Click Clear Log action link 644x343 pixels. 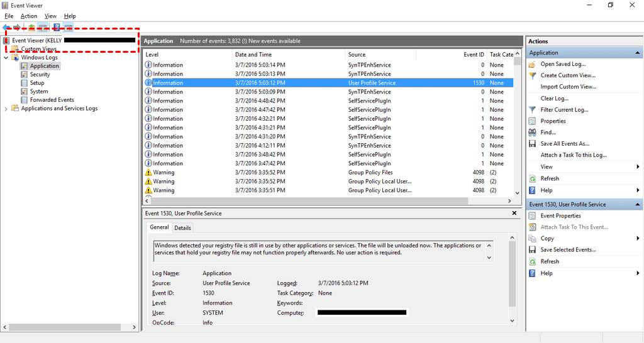[554, 99]
